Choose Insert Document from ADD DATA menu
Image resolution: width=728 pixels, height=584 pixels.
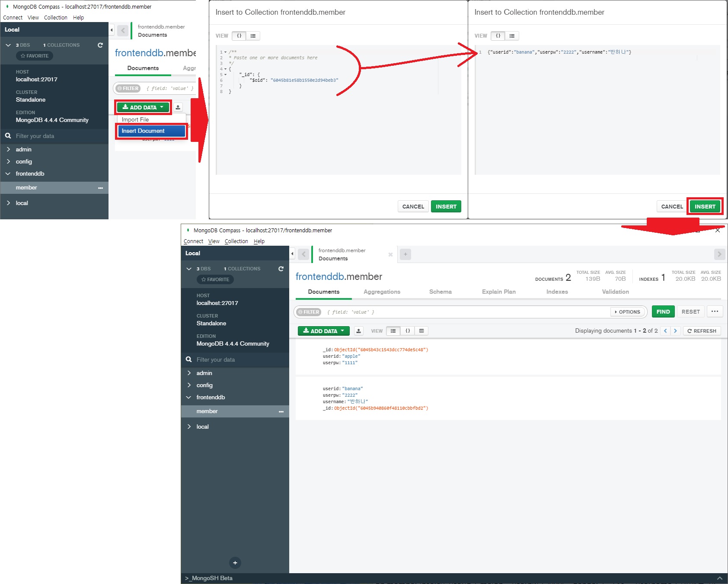(x=151, y=131)
